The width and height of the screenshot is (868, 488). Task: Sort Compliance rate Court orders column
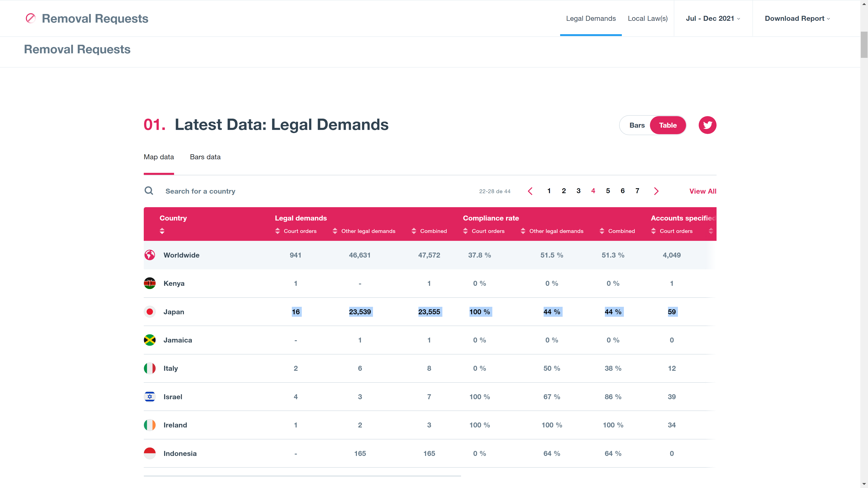pyautogui.click(x=465, y=231)
